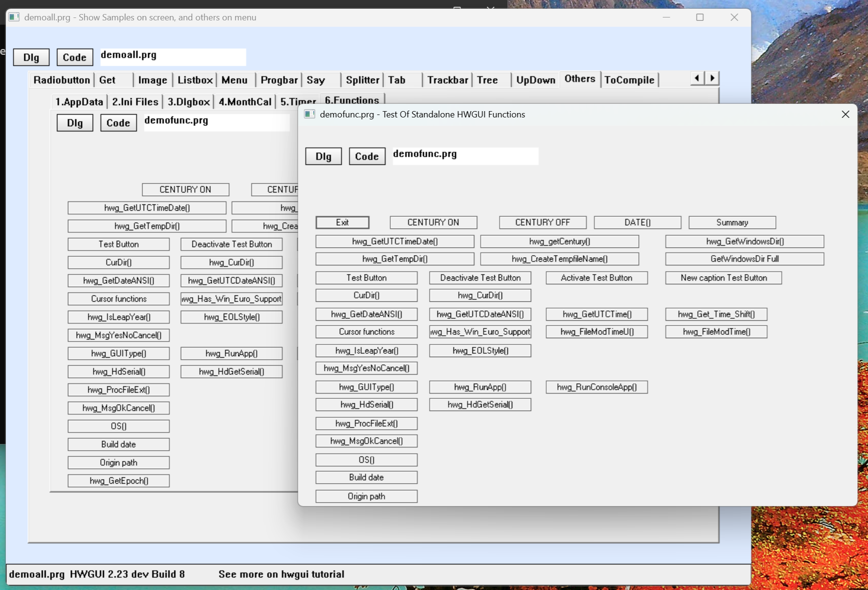This screenshot has width=868, height=590.
Task: Click the demofunc.prg dialog title icon
Action: 309,115
